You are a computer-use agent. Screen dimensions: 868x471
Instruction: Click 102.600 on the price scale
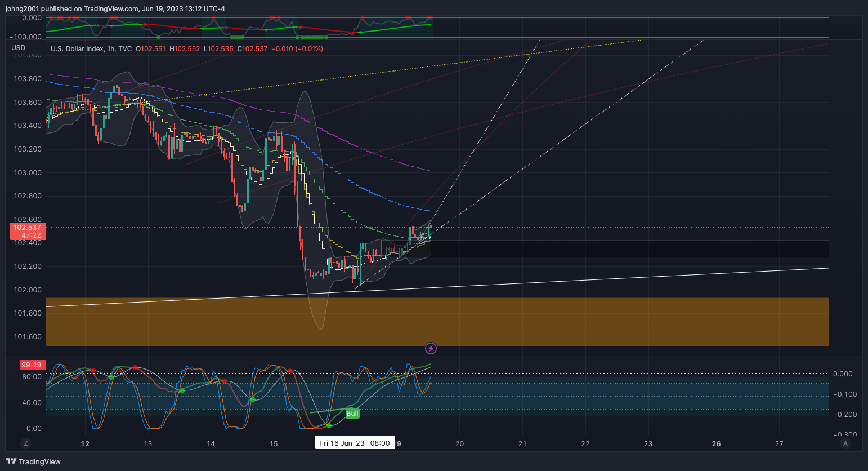tap(28, 220)
